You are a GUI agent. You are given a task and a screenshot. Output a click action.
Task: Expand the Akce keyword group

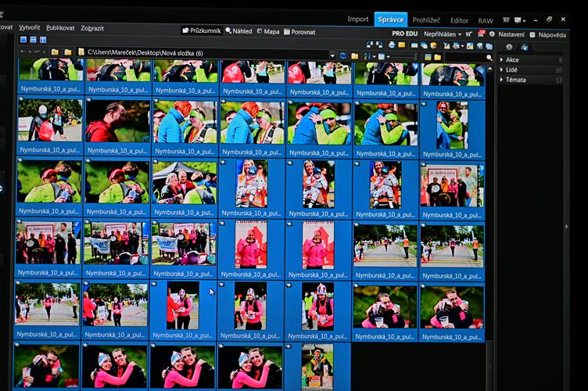coord(502,59)
